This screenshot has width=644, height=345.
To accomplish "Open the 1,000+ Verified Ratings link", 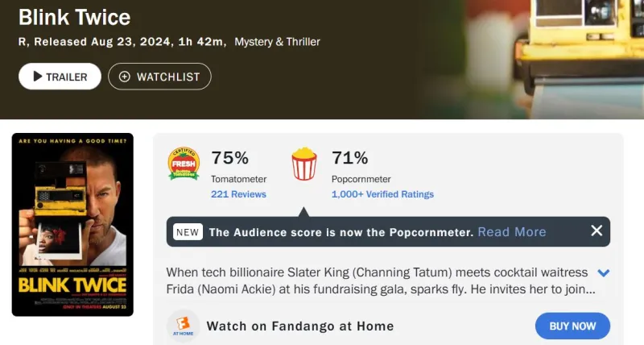I will [382, 194].
